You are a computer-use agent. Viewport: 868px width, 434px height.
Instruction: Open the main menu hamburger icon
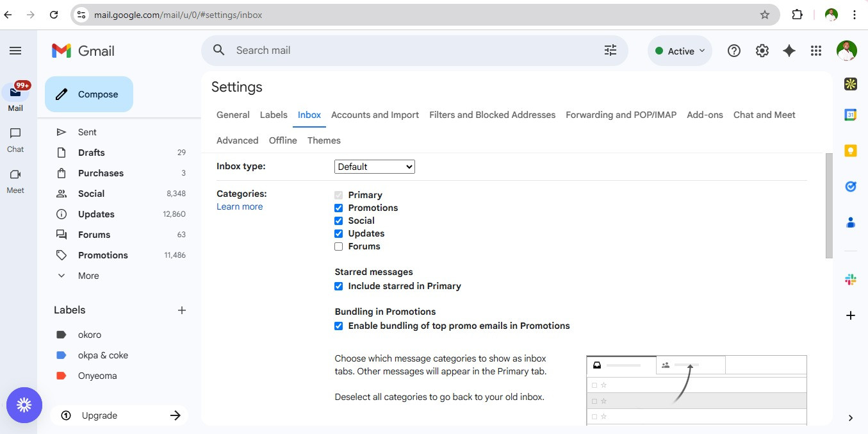click(x=15, y=51)
